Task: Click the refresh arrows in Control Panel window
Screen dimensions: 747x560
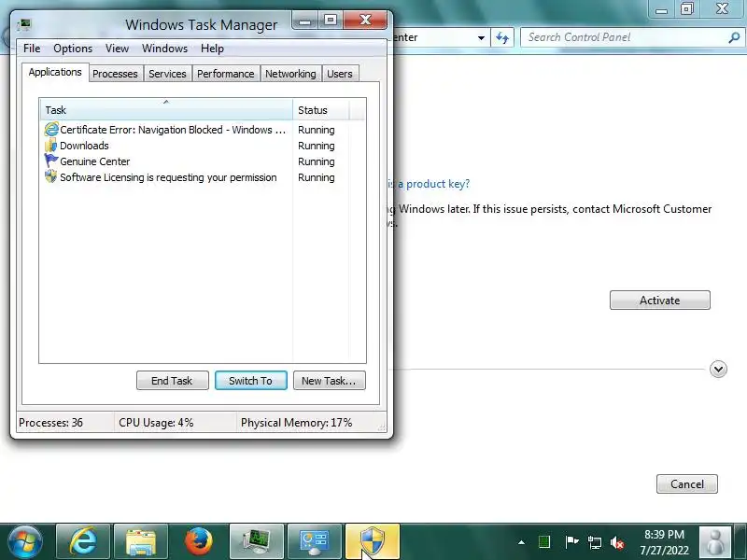Action: [x=502, y=37]
